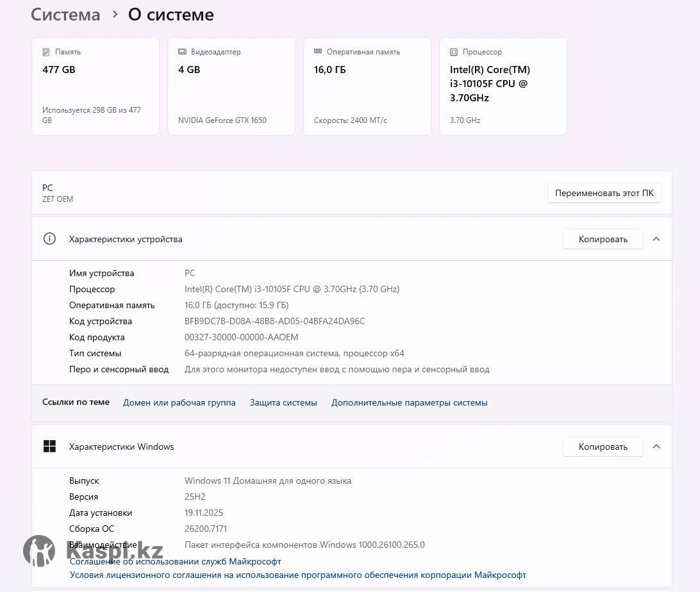This screenshot has width=700, height=592.
Task: Click the breadcrumb chevron after Система
Action: click(115, 14)
